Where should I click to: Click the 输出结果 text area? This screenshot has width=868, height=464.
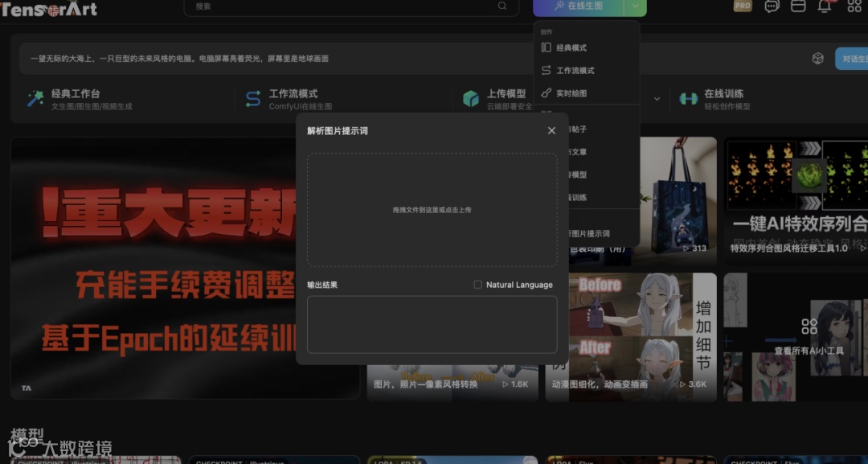coord(432,324)
